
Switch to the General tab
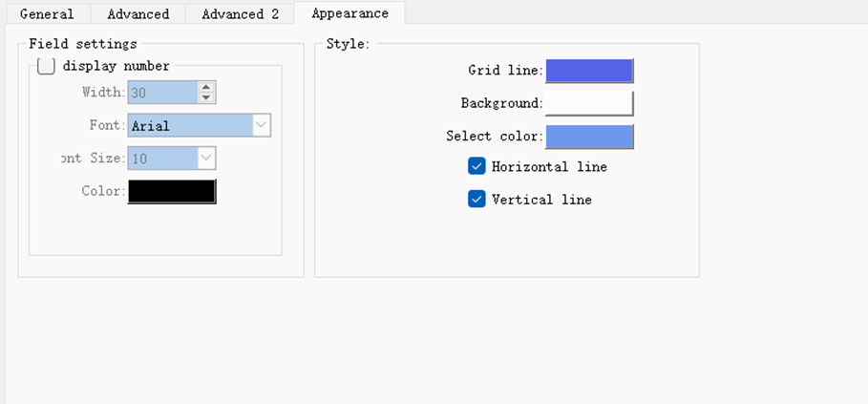[x=46, y=14]
